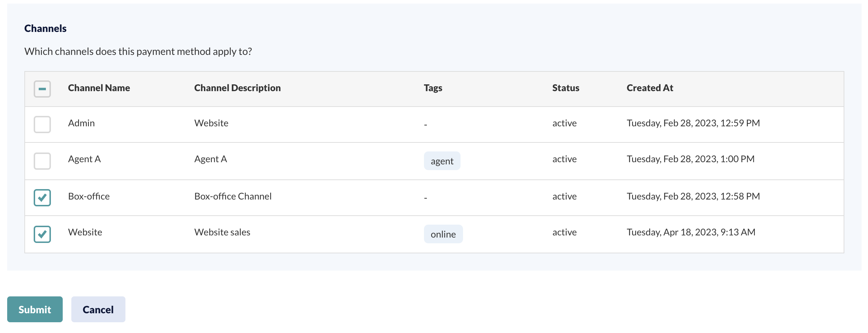
Task: Click the 'Admin' channel name cell
Action: pos(81,123)
